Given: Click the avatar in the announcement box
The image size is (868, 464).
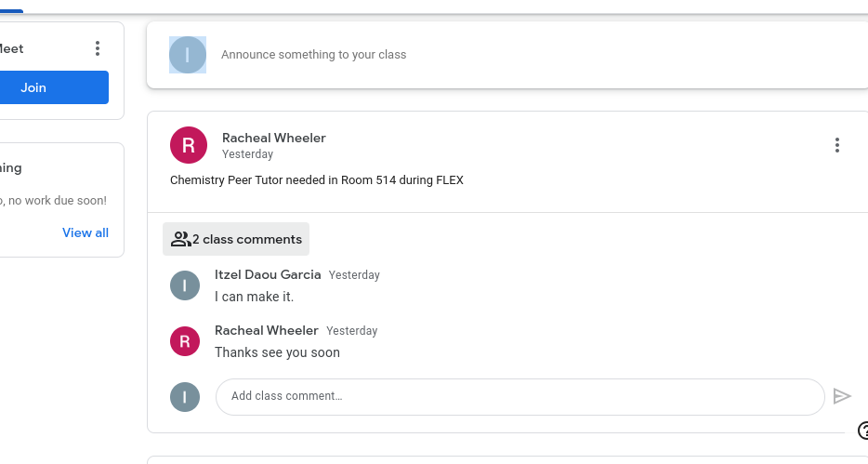Looking at the screenshot, I should 188,55.
